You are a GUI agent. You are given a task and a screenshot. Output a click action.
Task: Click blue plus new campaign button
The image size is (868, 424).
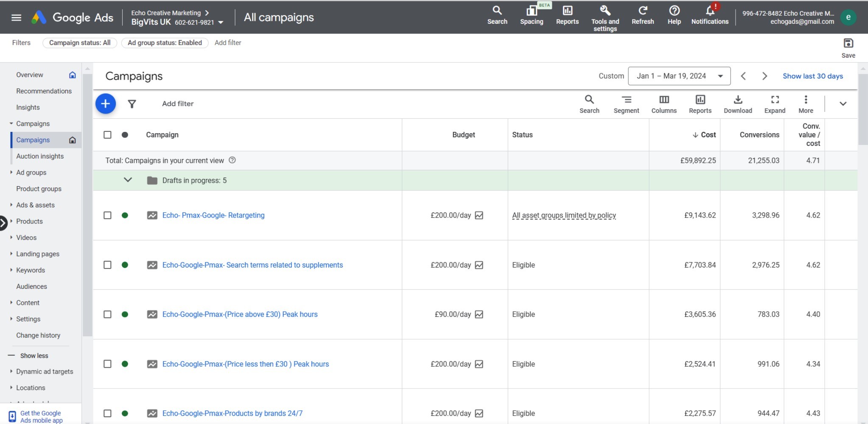[x=106, y=104]
